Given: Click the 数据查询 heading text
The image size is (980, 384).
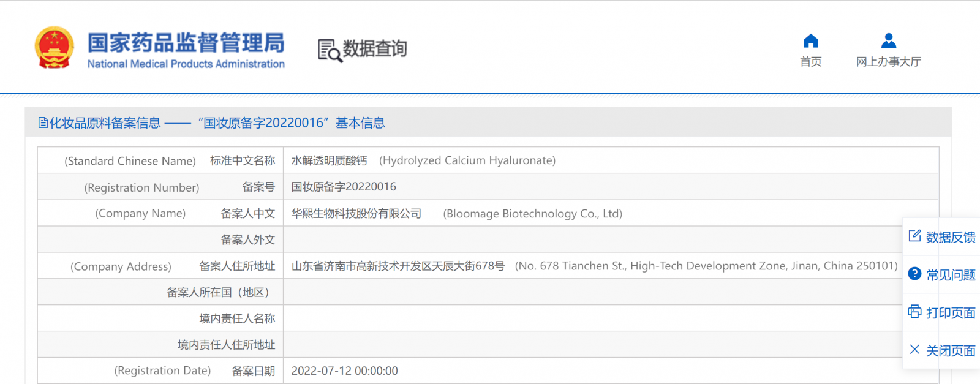Looking at the screenshot, I should [375, 48].
